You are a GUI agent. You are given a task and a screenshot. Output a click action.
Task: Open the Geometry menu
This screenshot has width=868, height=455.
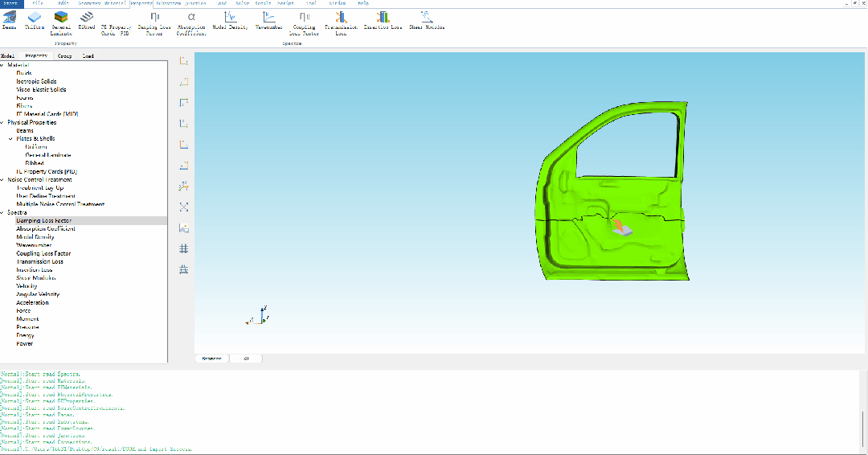click(89, 3)
